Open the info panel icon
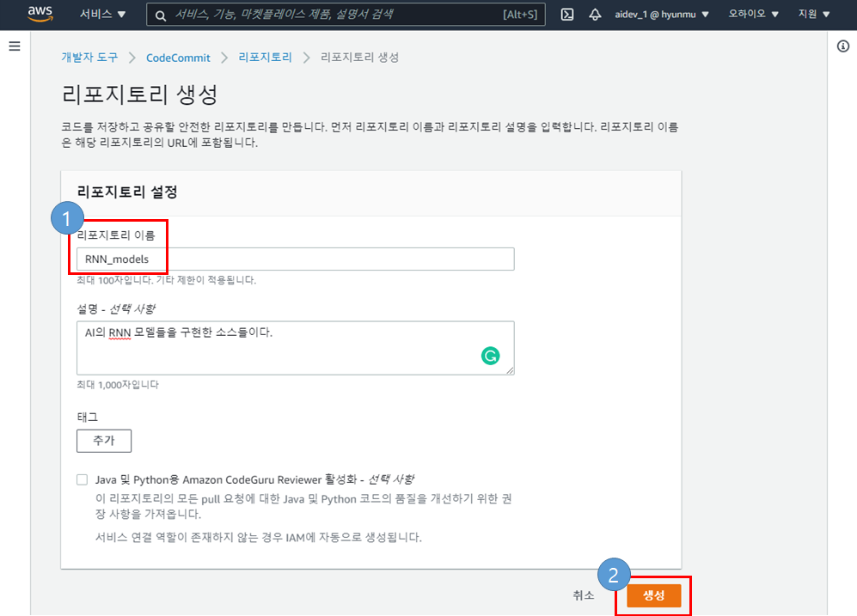857x616 pixels. coord(842,46)
